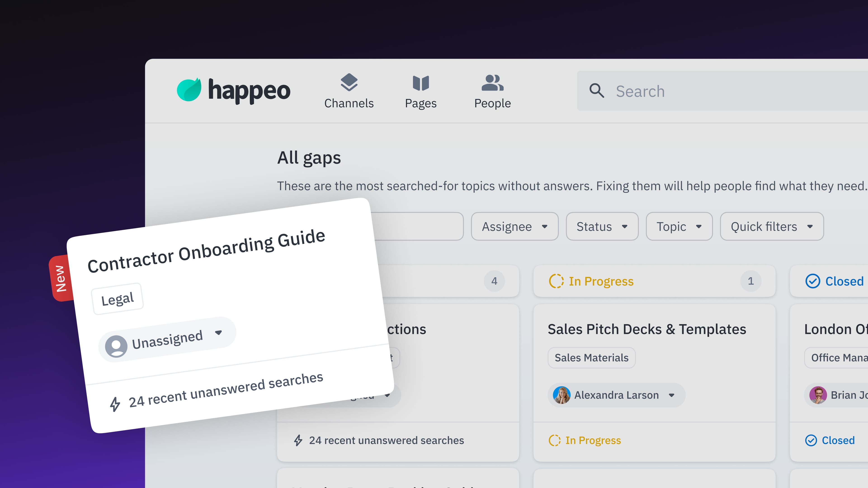The width and height of the screenshot is (868, 488).
Task: Click the Sales Materials tag
Action: pyautogui.click(x=591, y=358)
